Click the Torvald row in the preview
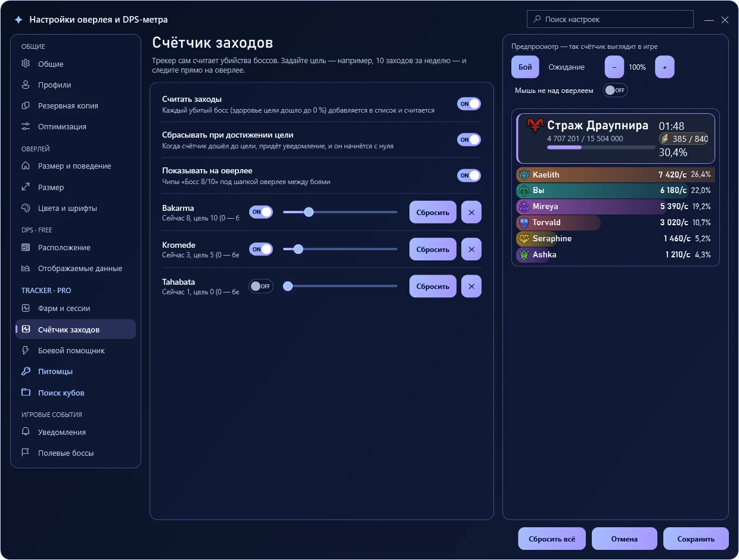The image size is (739, 560). coord(615,222)
